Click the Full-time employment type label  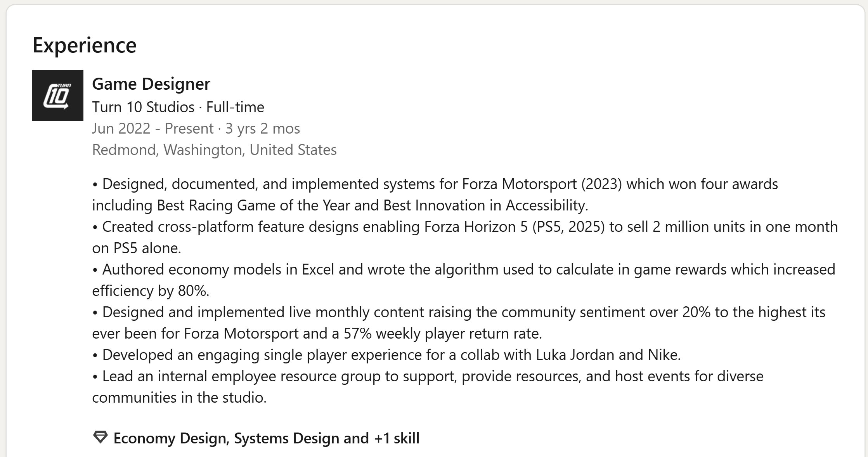(235, 107)
